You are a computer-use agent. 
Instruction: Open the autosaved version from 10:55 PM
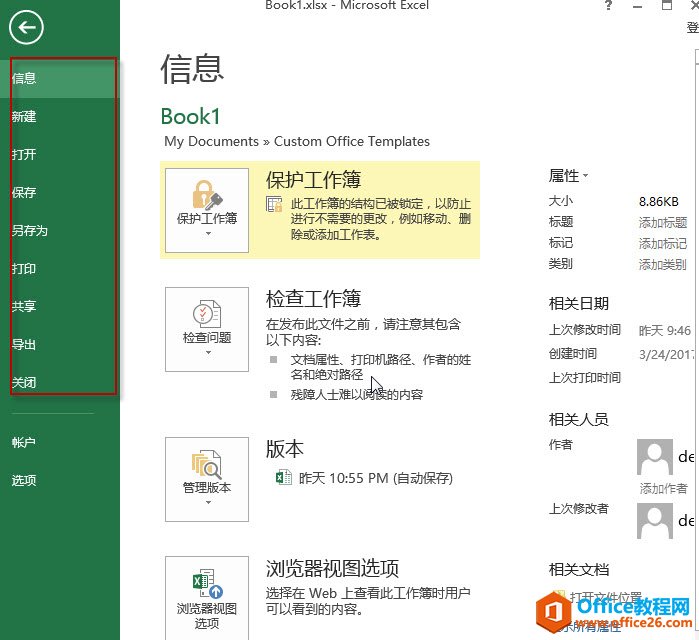[365, 478]
